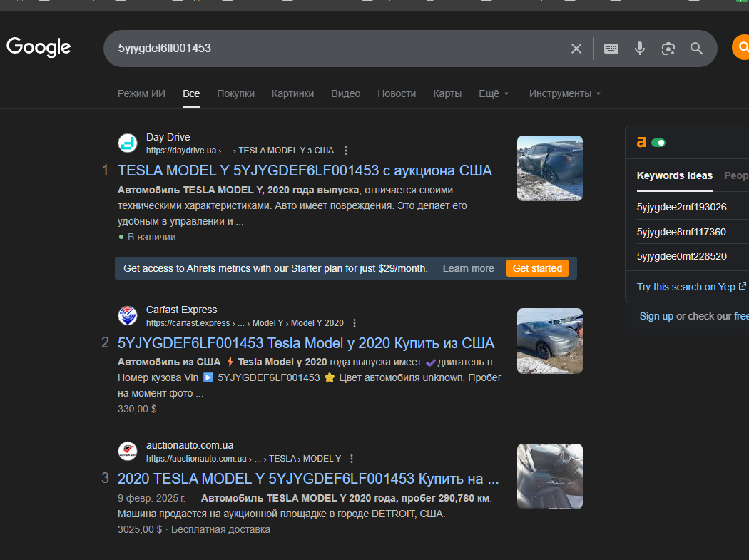
Task: Expand the Инструменты dropdown
Action: pyautogui.click(x=565, y=93)
